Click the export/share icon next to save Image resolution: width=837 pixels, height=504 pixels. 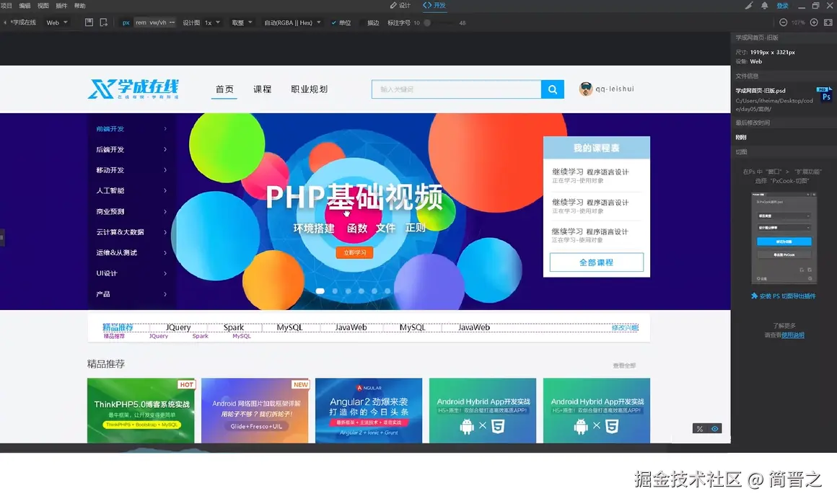[x=103, y=22]
